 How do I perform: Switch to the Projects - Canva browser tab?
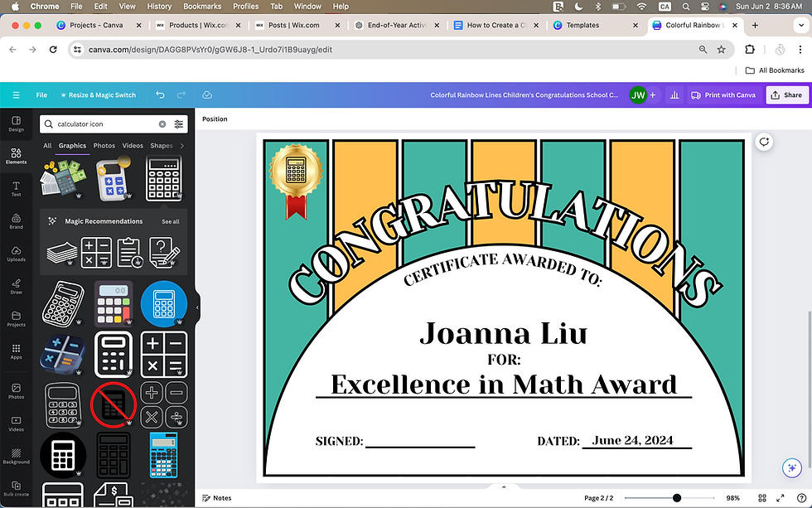coord(96,26)
